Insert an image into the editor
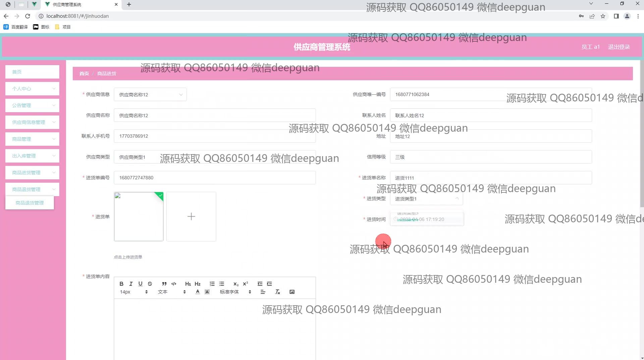Screen dimensions: 644x360 tap(292, 292)
